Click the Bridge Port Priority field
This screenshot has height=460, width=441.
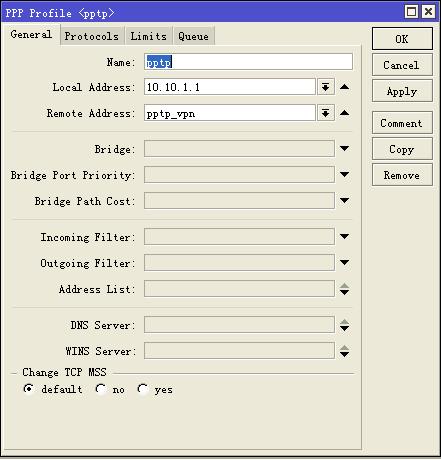[239, 174]
